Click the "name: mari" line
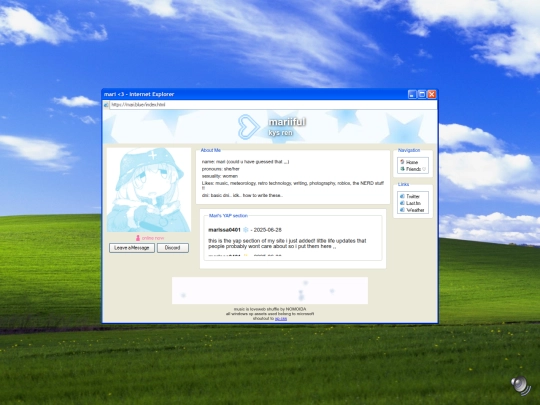This screenshot has height=405, width=540. pyautogui.click(x=245, y=162)
